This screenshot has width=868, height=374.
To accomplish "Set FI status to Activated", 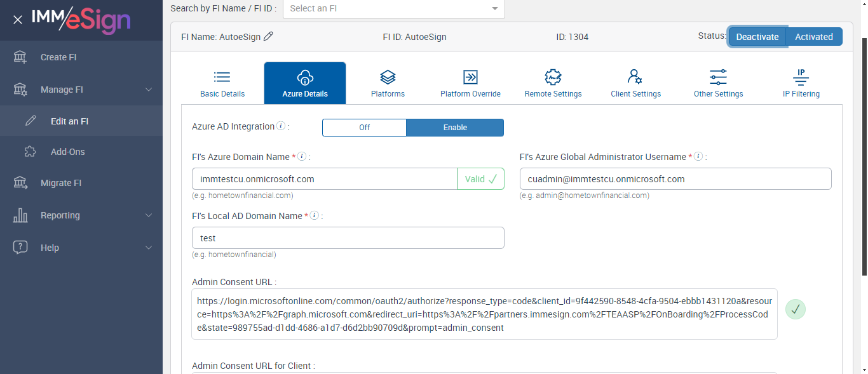I will tap(814, 37).
